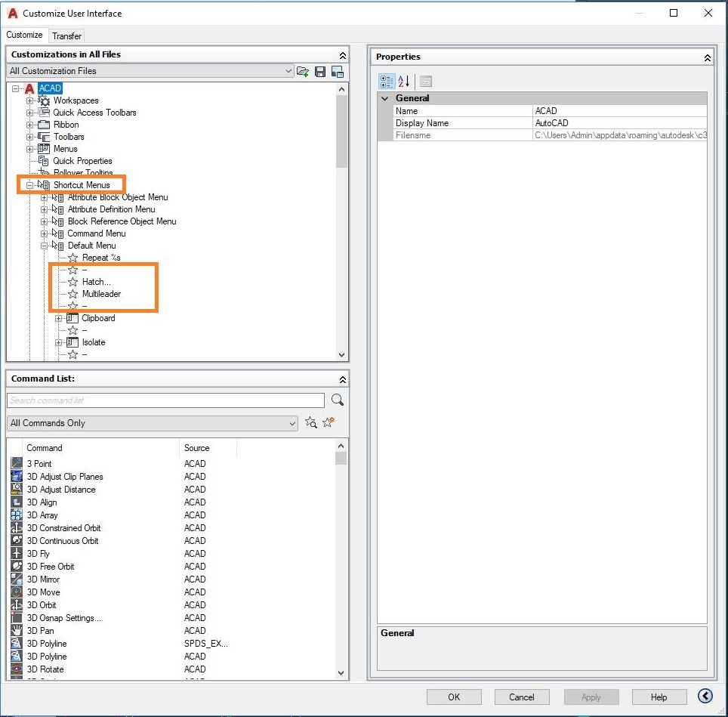Click the 3D Pan hand icon
This screenshot has height=717, width=728.
[x=17, y=630]
